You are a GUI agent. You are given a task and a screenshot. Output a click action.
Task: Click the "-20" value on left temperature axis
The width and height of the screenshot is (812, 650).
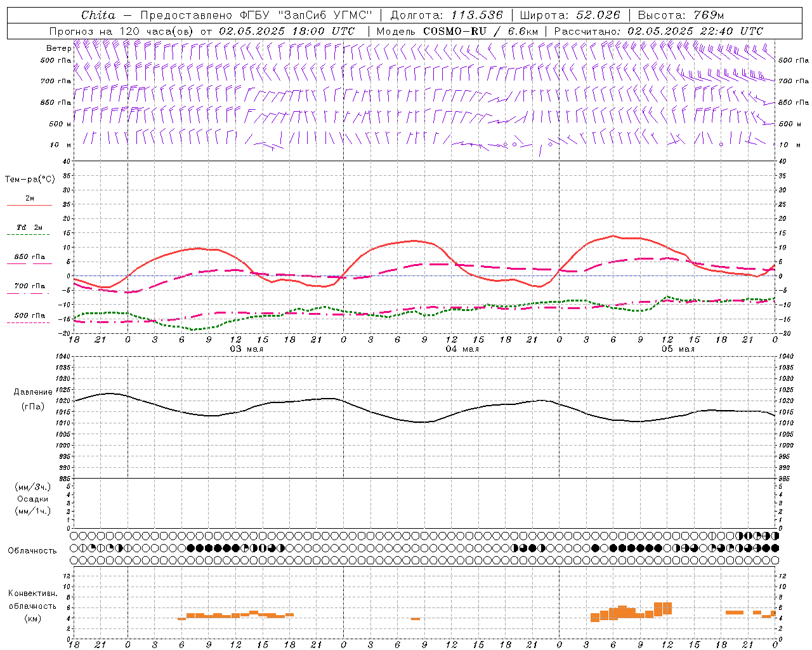coord(65,333)
